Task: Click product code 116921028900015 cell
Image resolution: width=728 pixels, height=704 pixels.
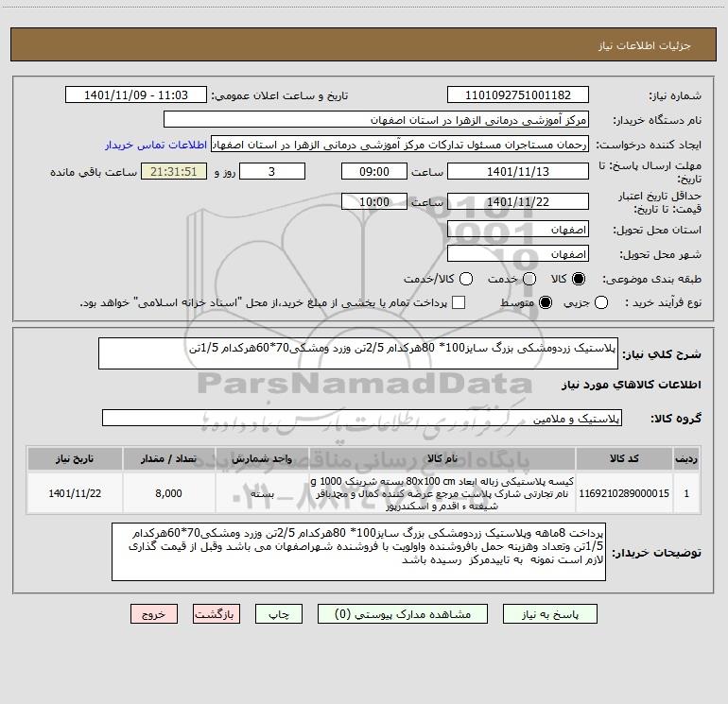Action: 624,493
